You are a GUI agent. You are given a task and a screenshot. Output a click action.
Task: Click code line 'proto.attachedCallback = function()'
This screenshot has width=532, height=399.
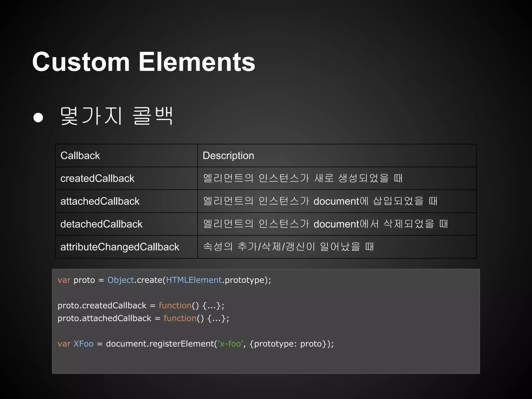pos(143,318)
